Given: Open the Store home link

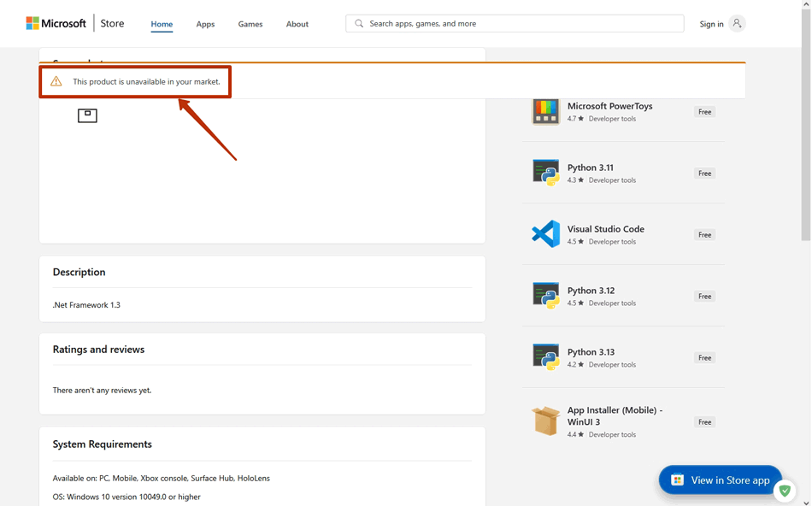Looking at the screenshot, I should [x=112, y=23].
